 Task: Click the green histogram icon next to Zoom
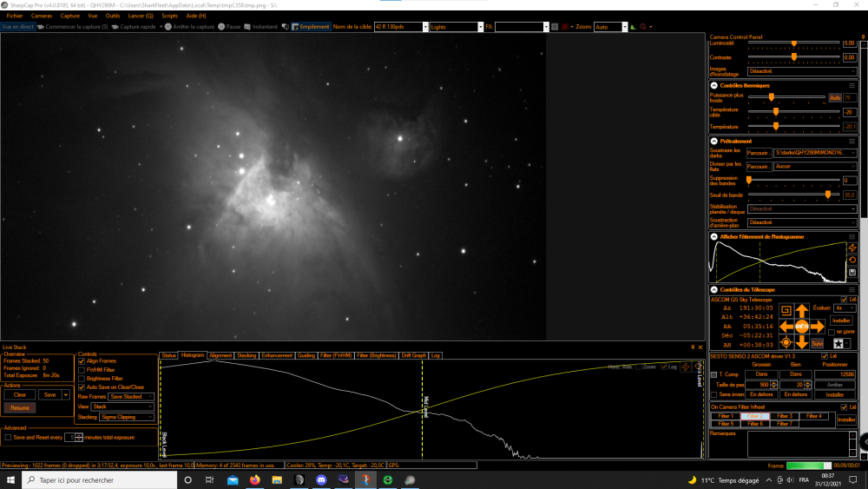pyautogui.click(x=634, y=27)
